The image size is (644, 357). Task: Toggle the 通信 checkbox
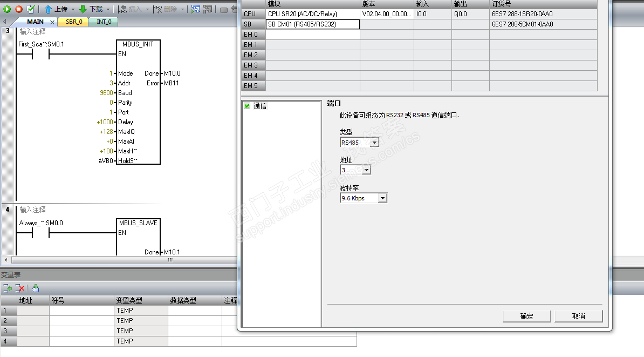tap(247, 106)
